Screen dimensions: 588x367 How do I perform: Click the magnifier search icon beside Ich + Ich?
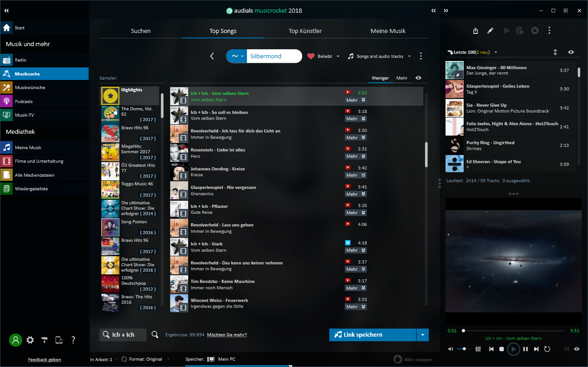tap(155, 334)
